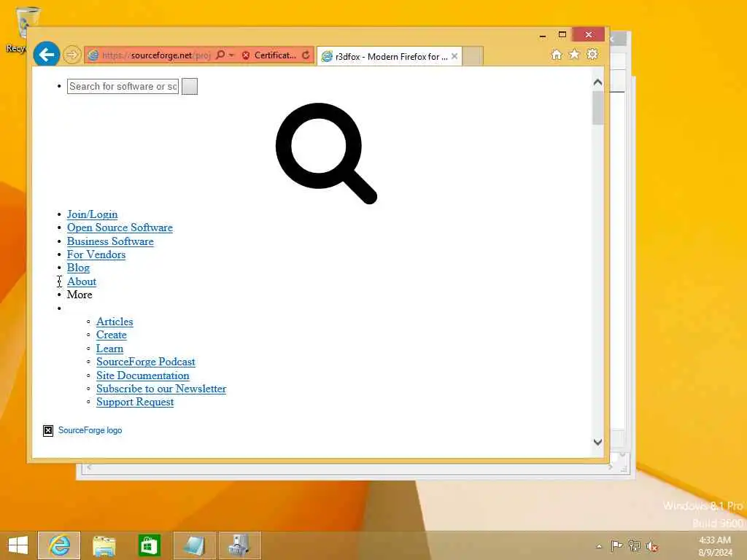The height and width of the screenshot is (560, 747).
Task: Open the Join/Login link
Action: pyautogui.click(x=92, y=214)
